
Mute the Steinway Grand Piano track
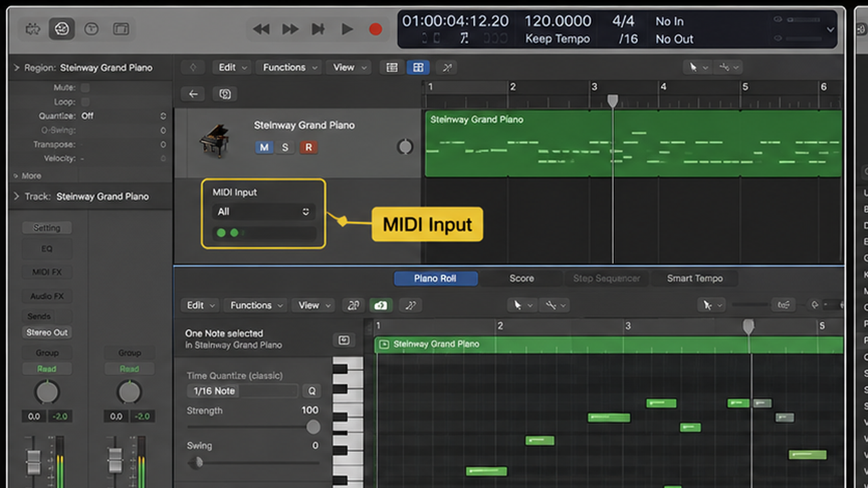pos(264,147)
